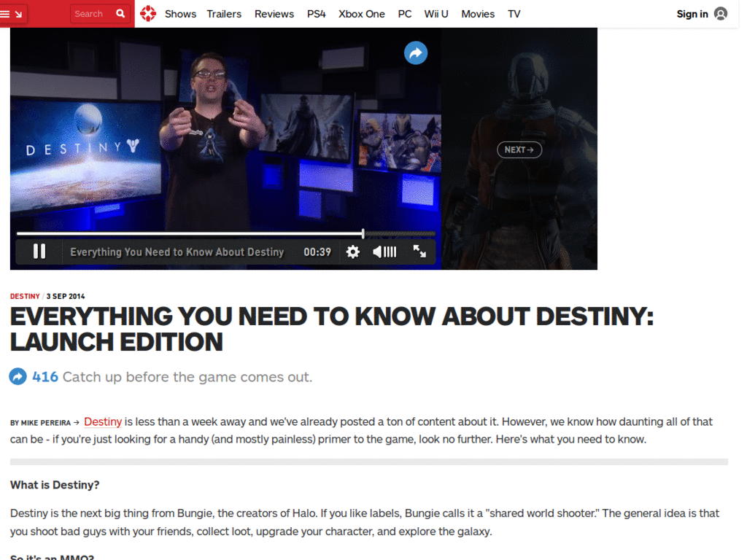Image resolution: width=747 pixels, height=560 pixels.
Task: Click the GameSpot logo
Action: (148, 13)
